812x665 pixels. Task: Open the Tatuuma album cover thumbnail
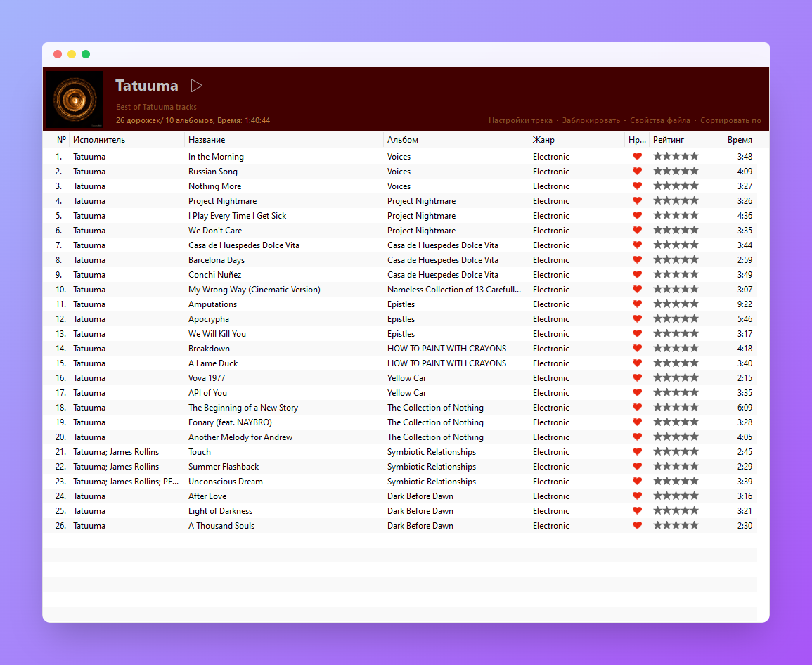point(75,99)
